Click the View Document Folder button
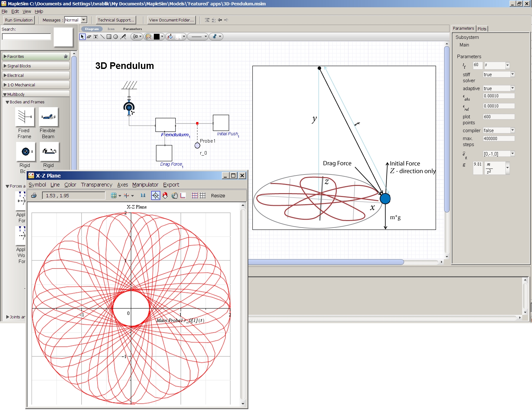Screen dimensions: 532x411 click(171, 20)
